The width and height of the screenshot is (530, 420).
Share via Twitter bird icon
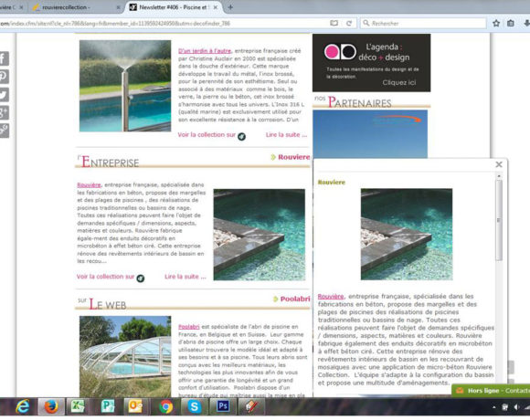pyautogui.click(x=4, y=95)
